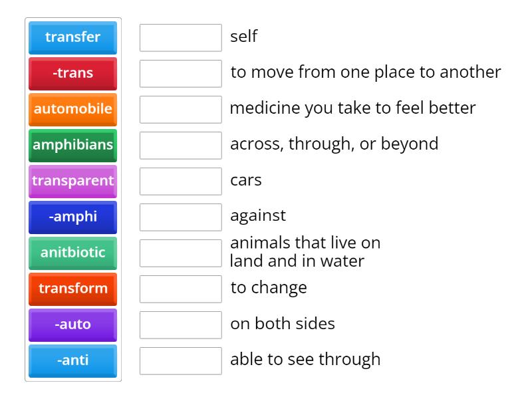
Task: Select the box next to 'to move from one place to another'
Action: 180,74
